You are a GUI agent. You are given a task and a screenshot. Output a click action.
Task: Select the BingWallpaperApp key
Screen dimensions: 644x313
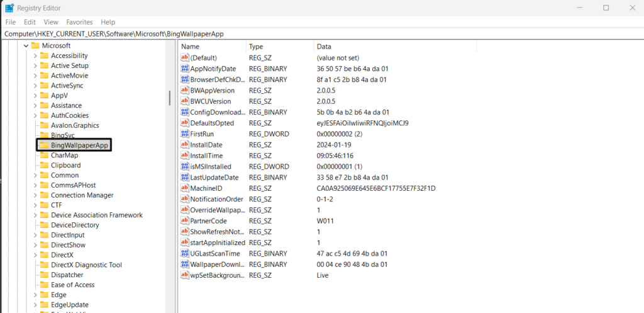click(80, 145)
